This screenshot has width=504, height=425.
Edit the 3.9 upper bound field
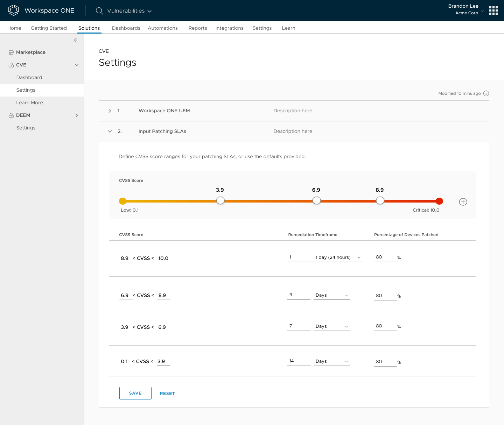pos(163,362)
